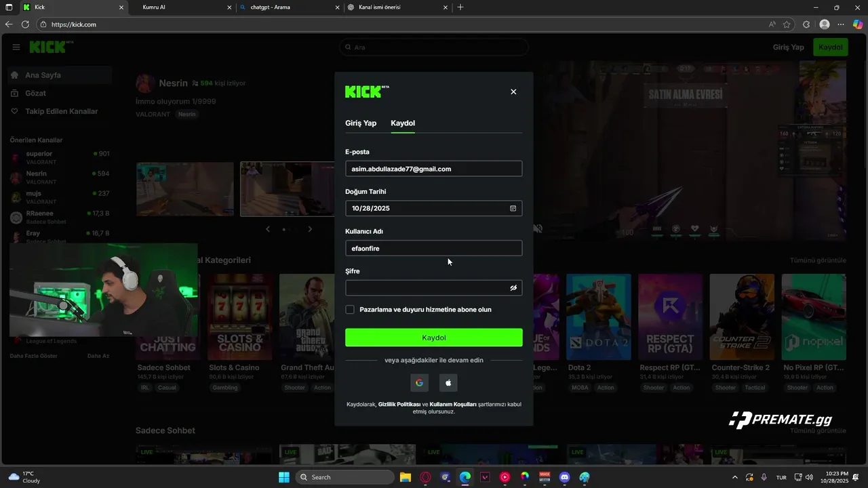Switch to the Kumru AI browser tab

(181, 7)
